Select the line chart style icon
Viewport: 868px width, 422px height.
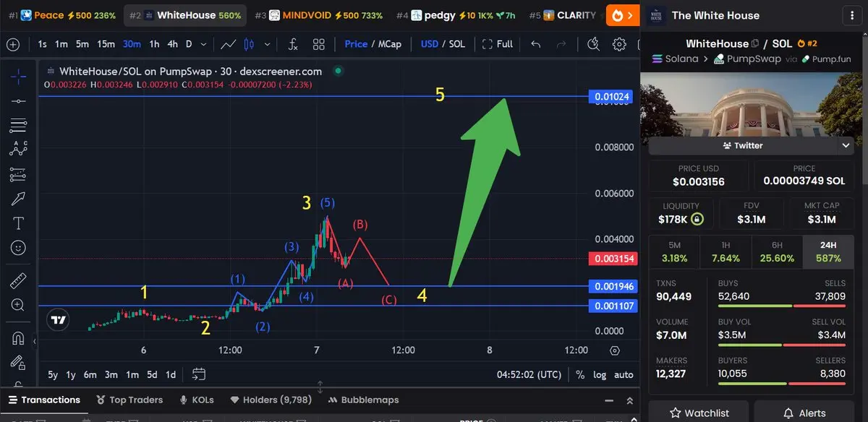tap(229, 44)
